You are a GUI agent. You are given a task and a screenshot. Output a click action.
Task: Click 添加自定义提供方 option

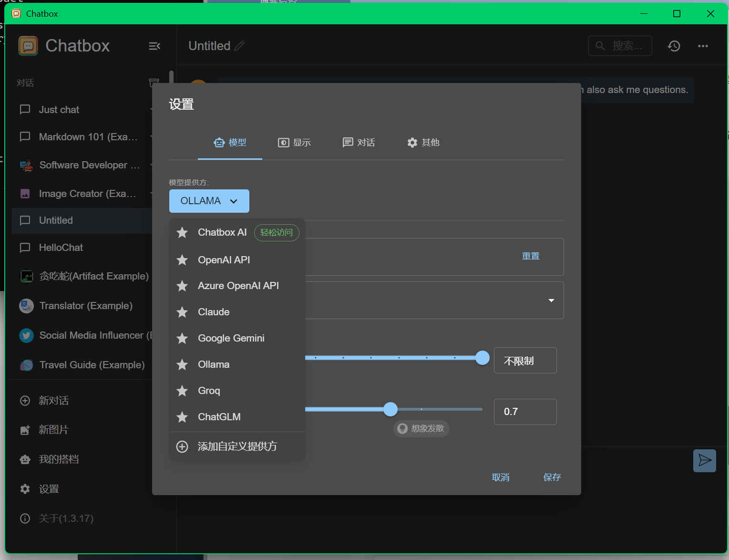point(237,446)
